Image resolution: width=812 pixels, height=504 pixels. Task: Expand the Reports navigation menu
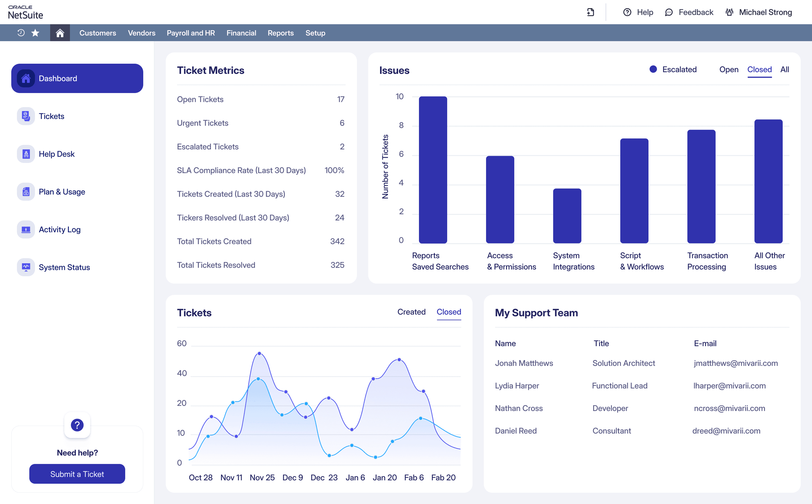[x=281, y=33]
